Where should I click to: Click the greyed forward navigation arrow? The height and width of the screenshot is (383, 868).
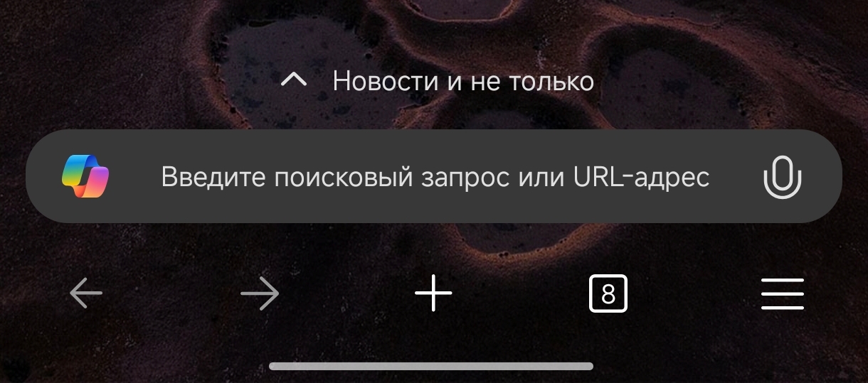point(260,293)
